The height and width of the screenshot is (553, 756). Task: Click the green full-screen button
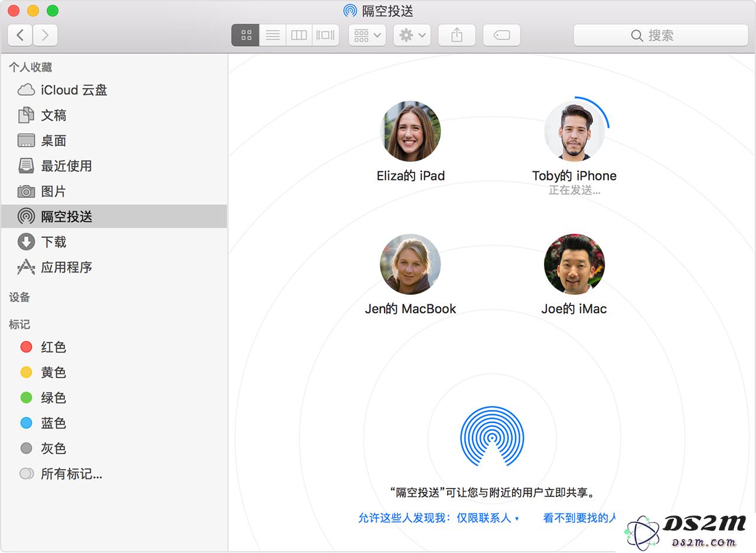tap(53, 11)
